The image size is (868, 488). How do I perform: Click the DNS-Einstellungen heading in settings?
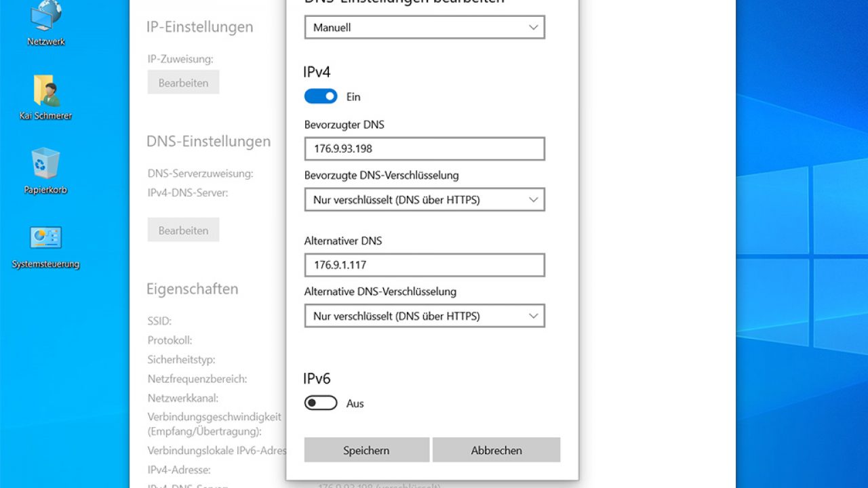[x=208, y=141]
